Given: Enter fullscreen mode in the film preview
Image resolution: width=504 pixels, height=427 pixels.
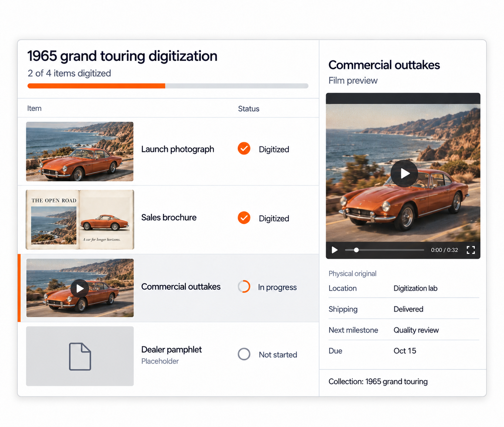Looking at the screenshot, I should [471, 250].
